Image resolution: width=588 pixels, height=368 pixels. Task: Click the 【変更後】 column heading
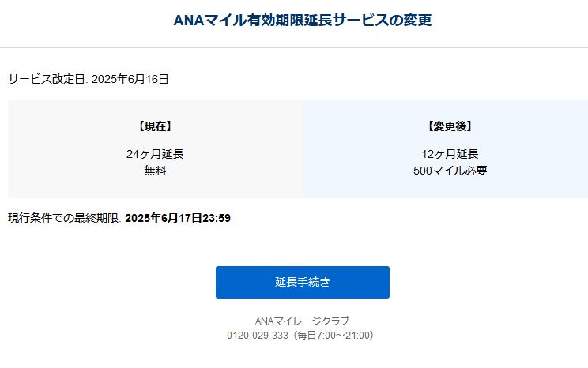click(450, 126)
